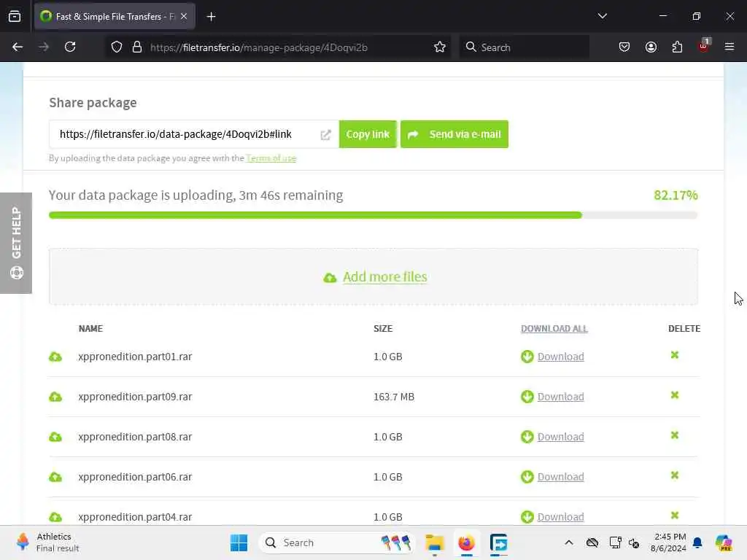Open Pocket save icon
Screen dimensions: 747x560
coord(624,47)
